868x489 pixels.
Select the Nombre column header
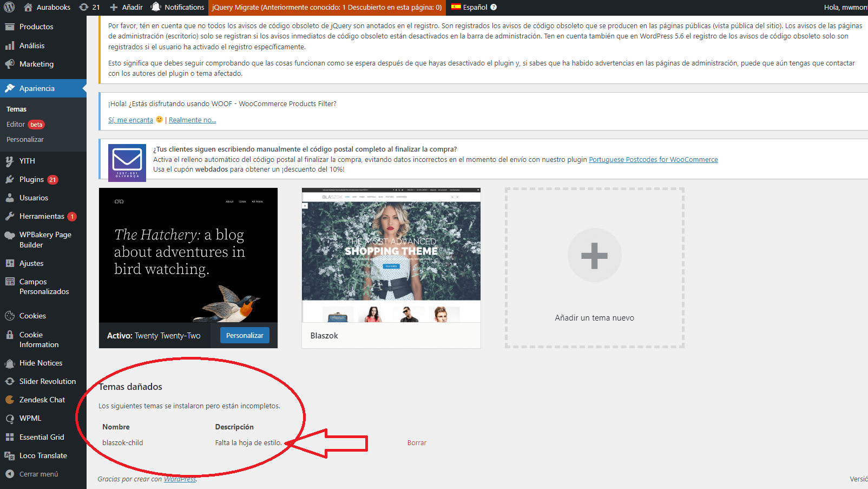(x=116, y=427)
